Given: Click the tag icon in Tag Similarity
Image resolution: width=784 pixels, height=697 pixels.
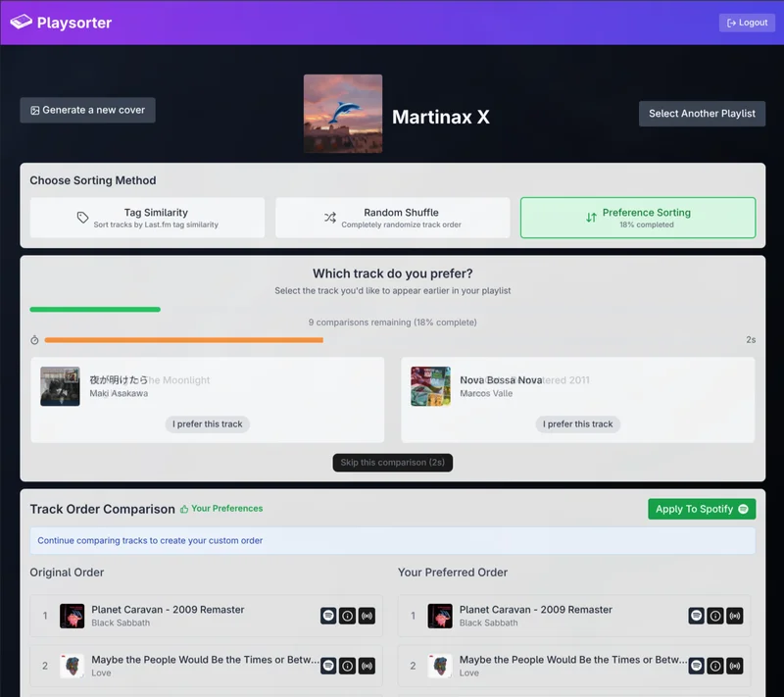Looking at the screenshot, I should click(x=83, y=218).
